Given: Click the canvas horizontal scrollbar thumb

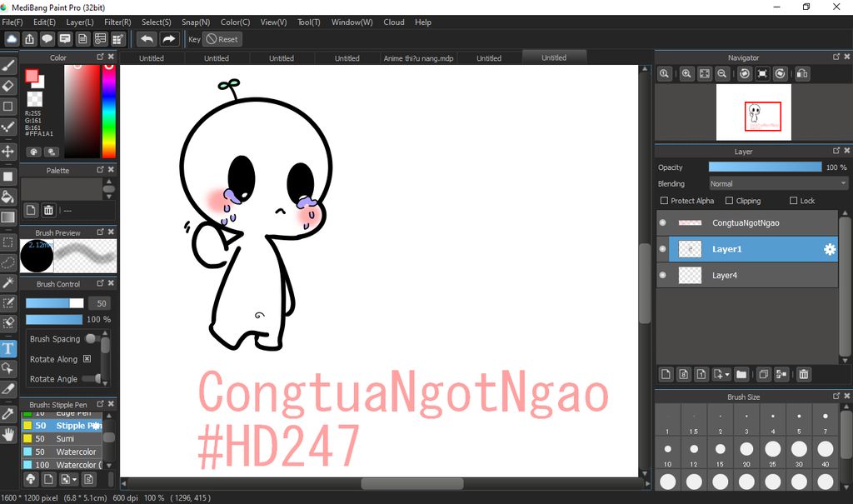Looking at the screenshot, I should click(412, 483).
